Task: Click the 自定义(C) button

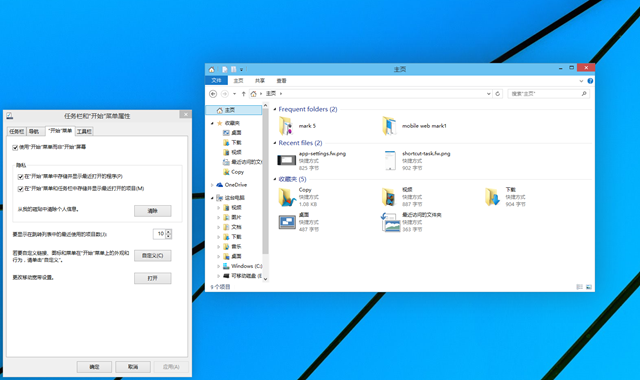Action: click(153, 256)
